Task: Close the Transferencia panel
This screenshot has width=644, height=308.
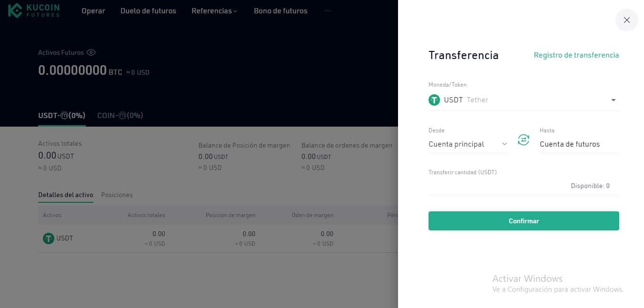Action: click(x=627, y=20)
